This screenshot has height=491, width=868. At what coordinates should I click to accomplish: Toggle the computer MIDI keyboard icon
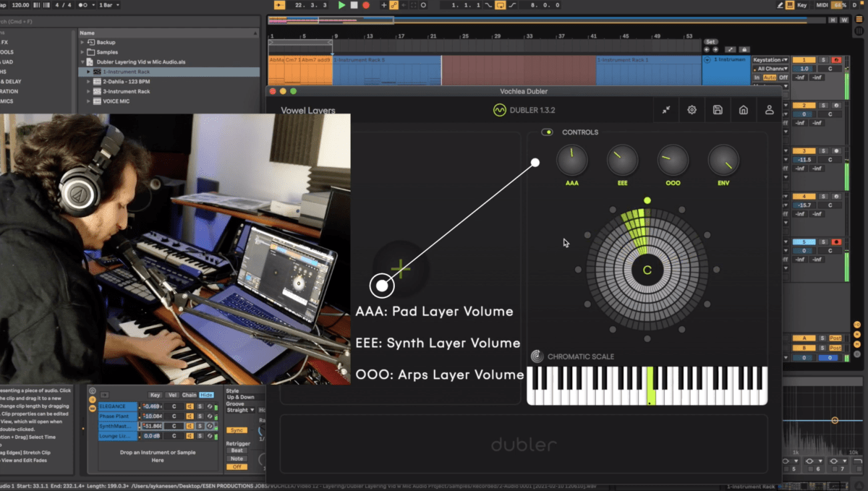(x=788, y=5)
